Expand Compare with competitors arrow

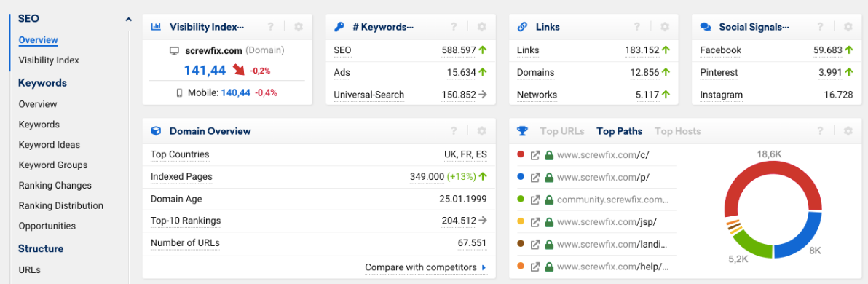[x=484, y=267]
